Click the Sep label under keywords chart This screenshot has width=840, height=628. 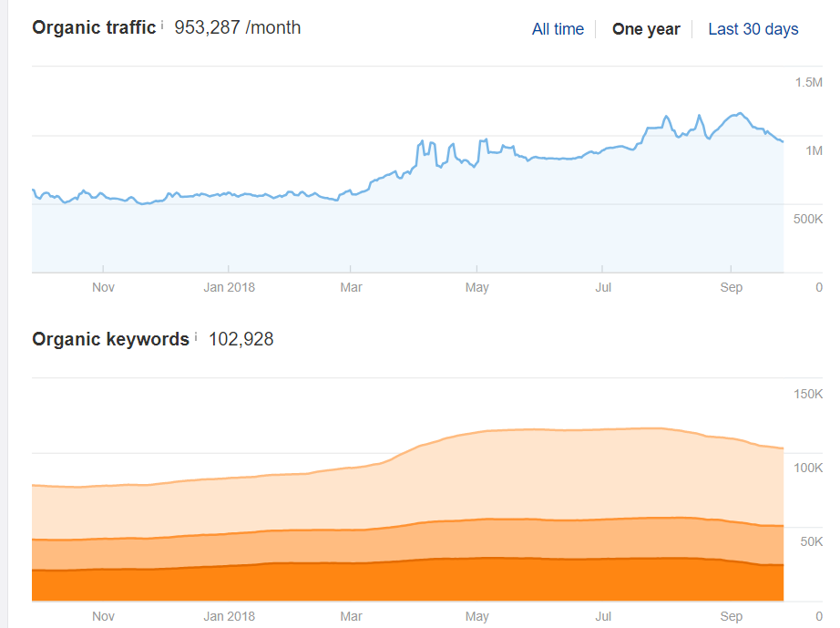732,616
